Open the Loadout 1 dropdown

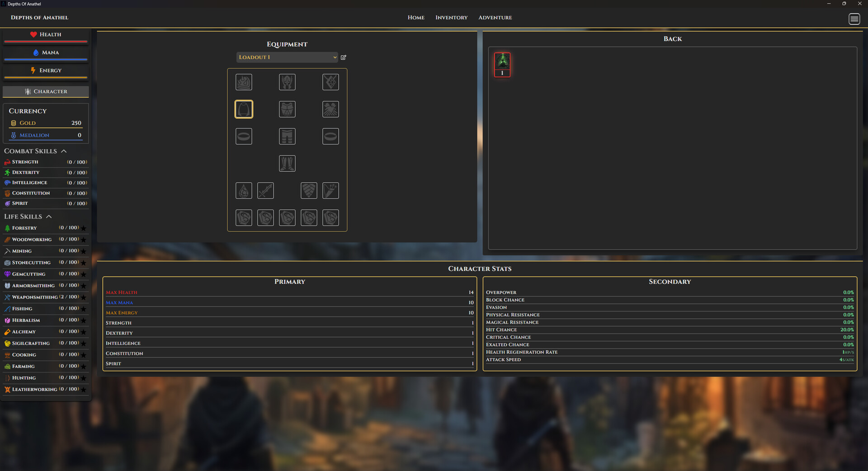click(287, 57)
